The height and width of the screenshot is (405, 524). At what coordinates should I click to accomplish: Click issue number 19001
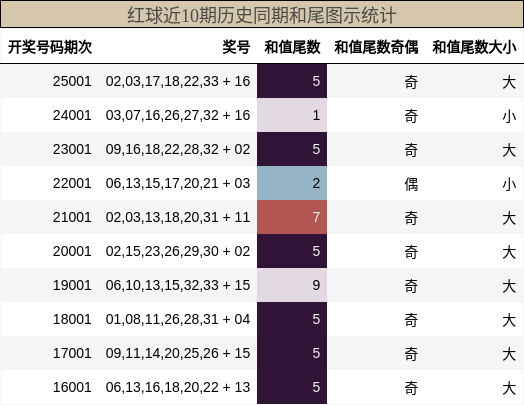[x=72, y=285]
